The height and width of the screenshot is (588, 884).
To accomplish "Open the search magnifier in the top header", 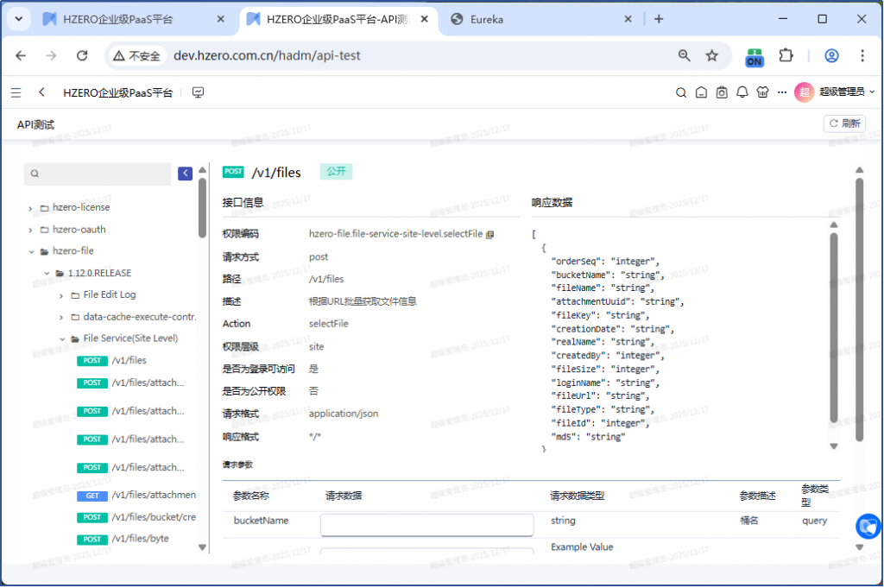I will tap(680, 92).
